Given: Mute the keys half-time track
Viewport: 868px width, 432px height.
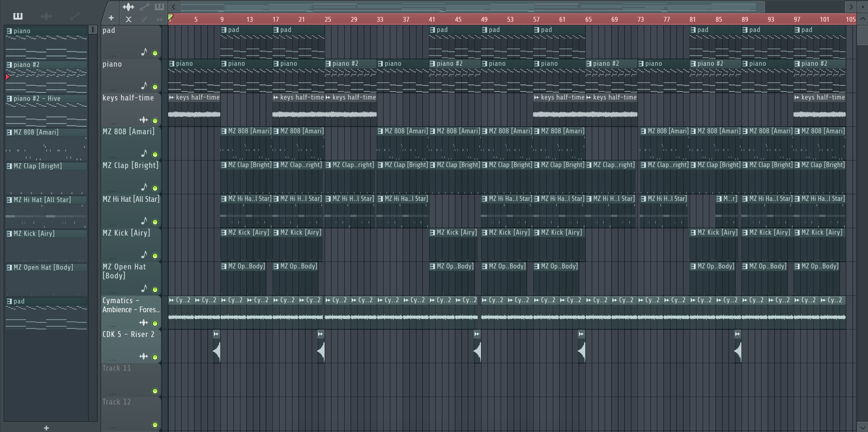Looking at the screenshot, I should 155,121.
